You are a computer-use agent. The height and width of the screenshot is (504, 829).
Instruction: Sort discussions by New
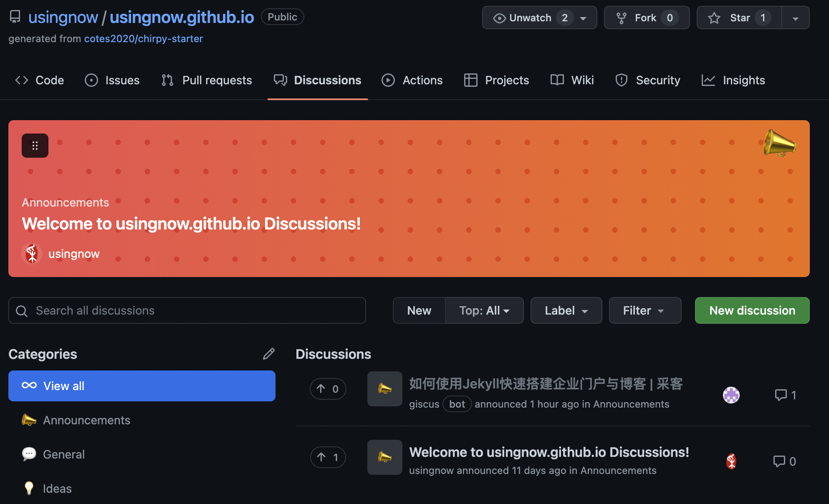point(419,310)
